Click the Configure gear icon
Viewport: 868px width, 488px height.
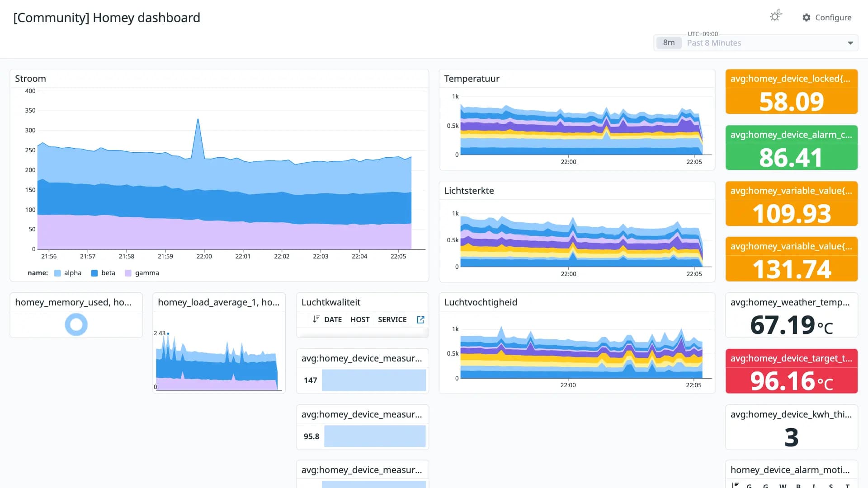coord(807,18)
